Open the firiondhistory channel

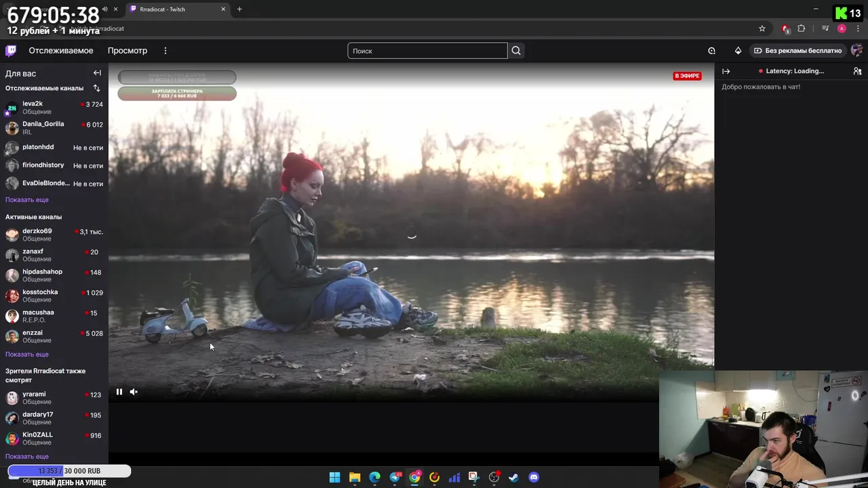[x=54, y=165]
